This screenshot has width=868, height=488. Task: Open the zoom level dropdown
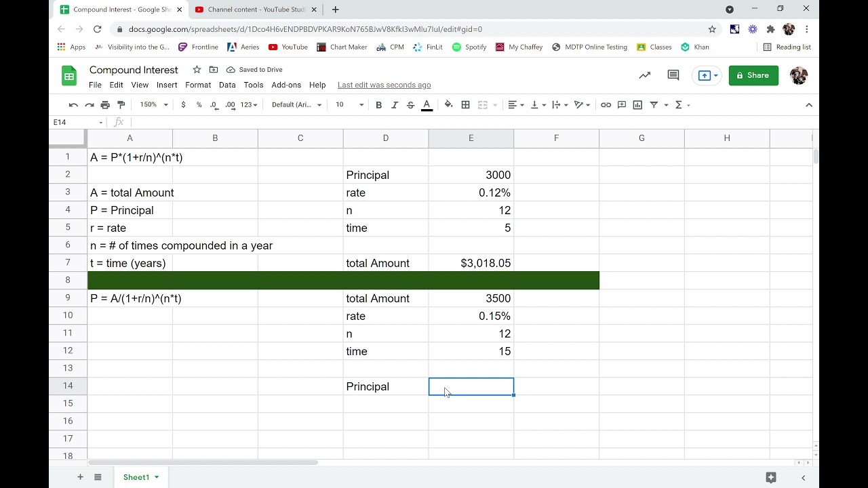click(154, 104)
